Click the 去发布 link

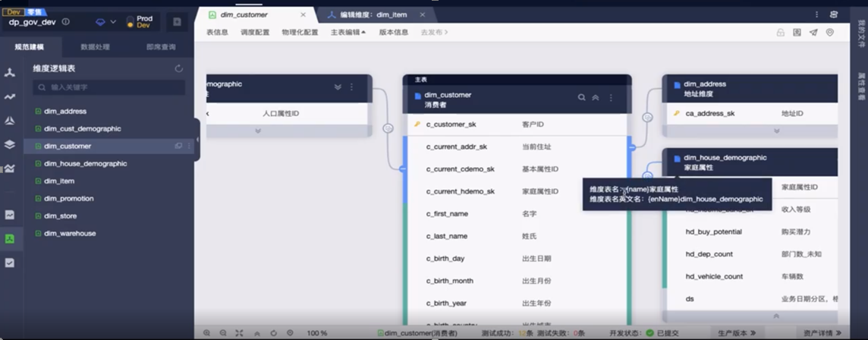click(x=435, y=32)
